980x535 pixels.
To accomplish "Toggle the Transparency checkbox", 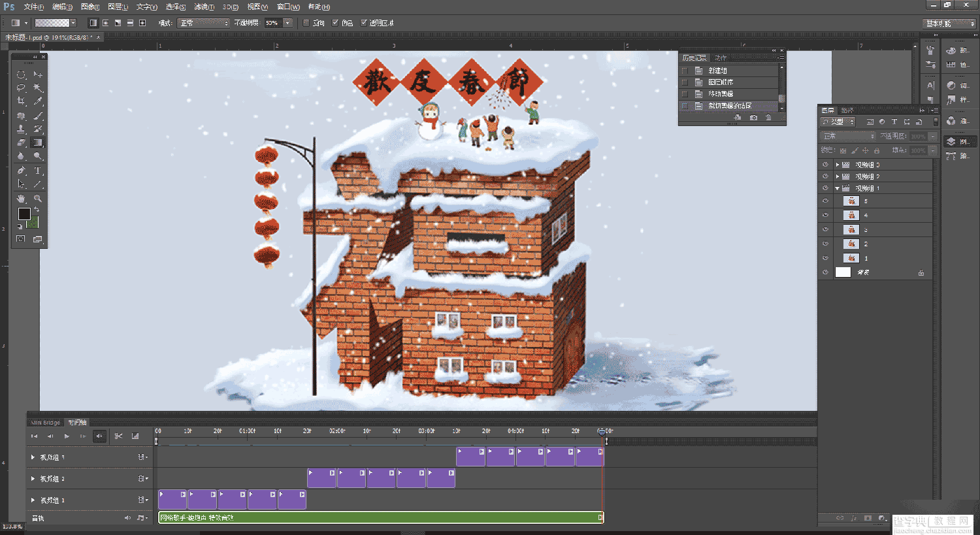I will click(364, 23).
